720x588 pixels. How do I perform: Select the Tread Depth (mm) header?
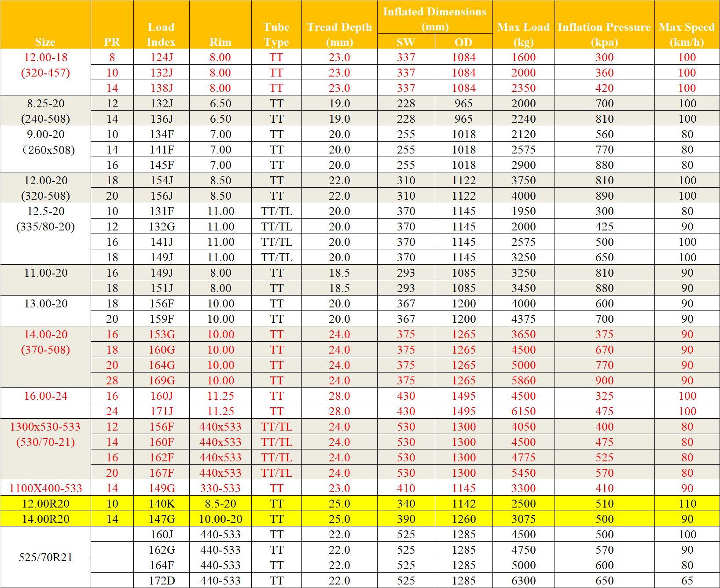(x=339, y=34)
